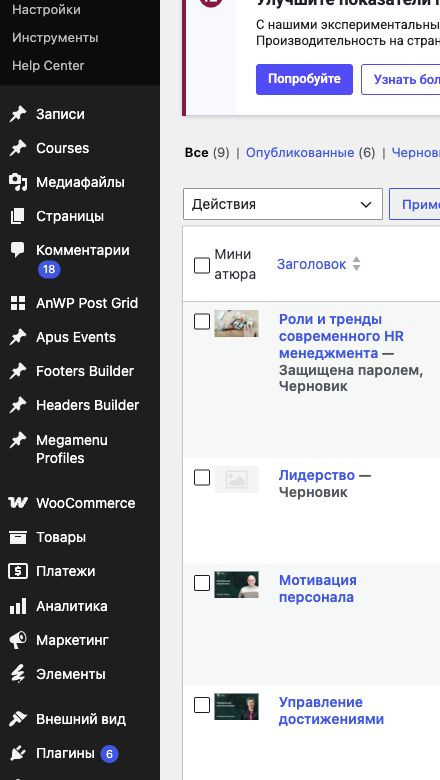The height and width of the screenshot is (780, 440).
Task: Click the Применить button
Action: tap(415, 204)
